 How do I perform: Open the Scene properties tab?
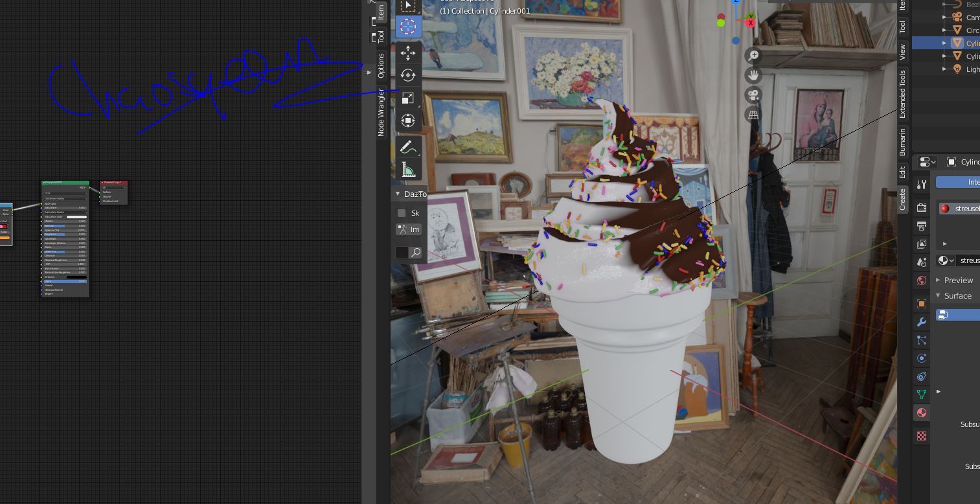coord(922,262)
